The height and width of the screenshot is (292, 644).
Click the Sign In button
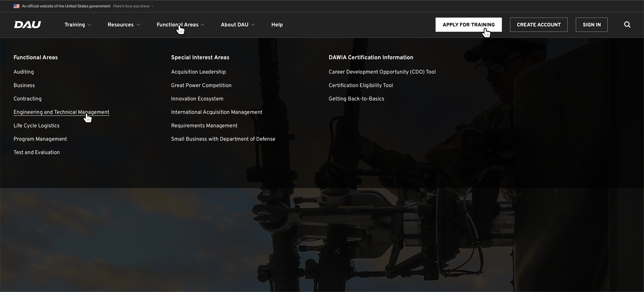click(592, 24)
